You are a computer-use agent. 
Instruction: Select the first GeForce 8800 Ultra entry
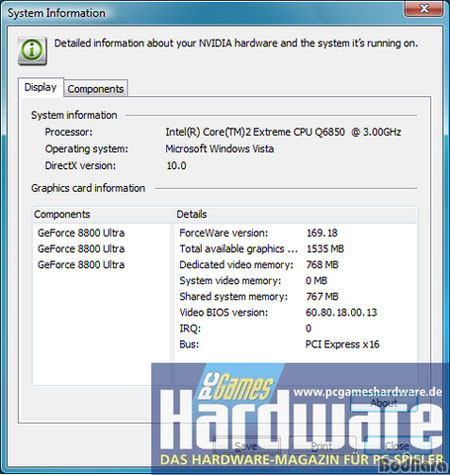[81, 233]
